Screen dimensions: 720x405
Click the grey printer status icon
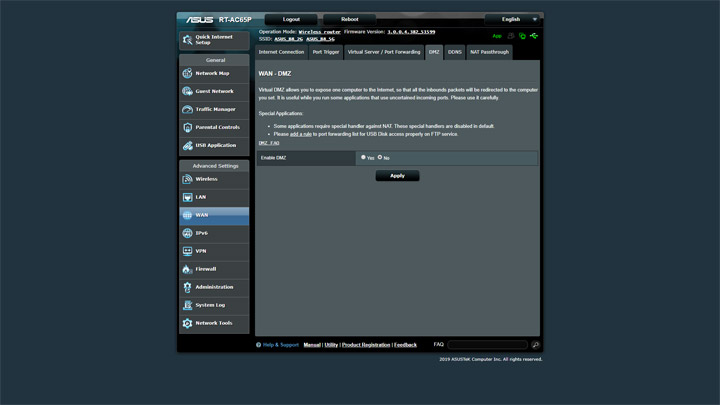[x=511, y=36]
